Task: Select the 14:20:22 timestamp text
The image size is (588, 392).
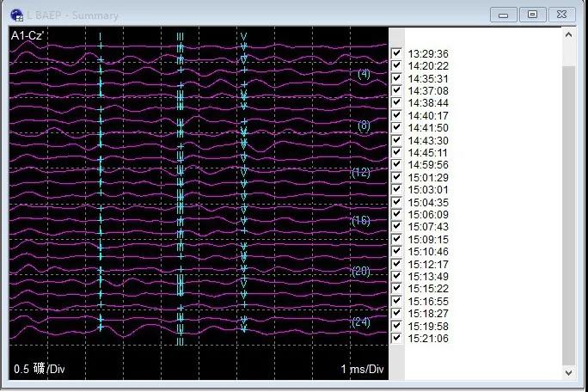Action: pyautogui.click(x=428, y=66)
